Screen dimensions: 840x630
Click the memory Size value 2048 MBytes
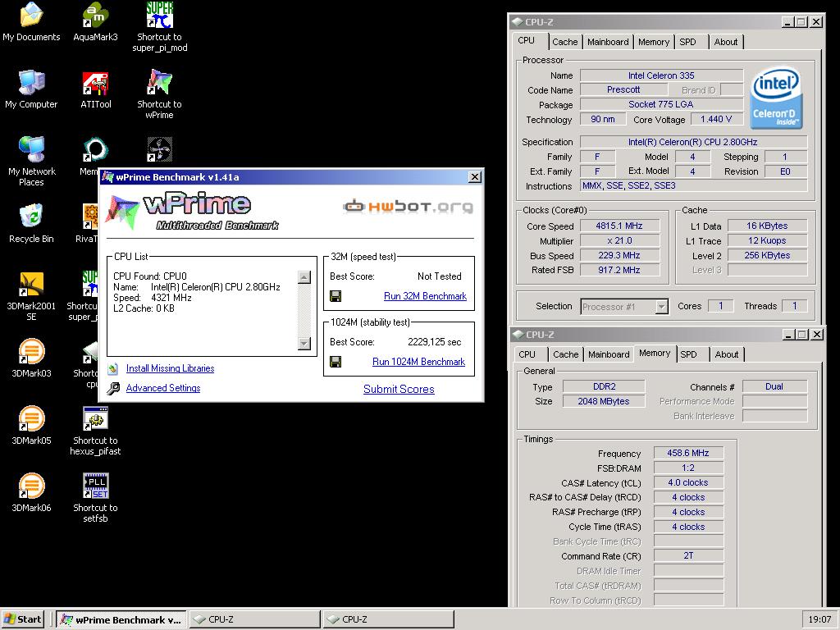[x=604, y=401]
